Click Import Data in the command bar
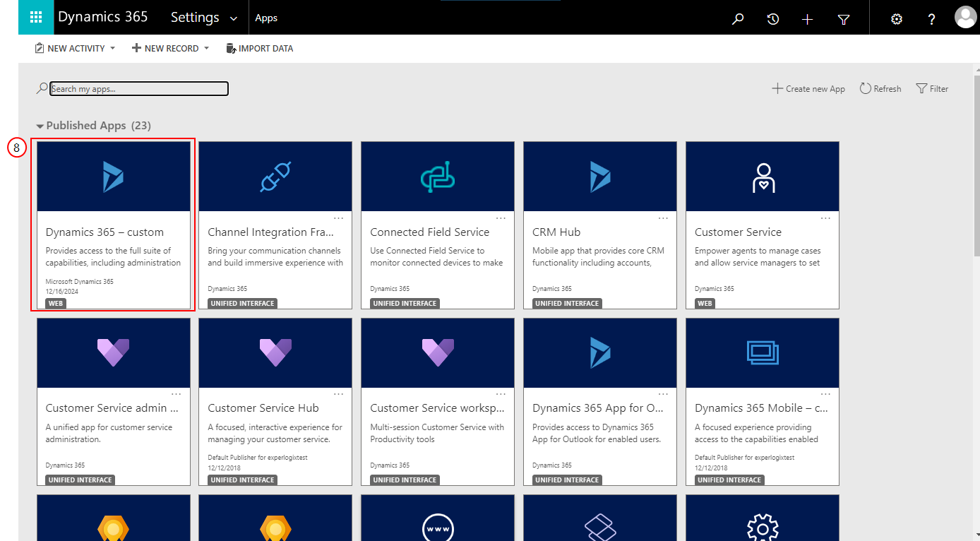Viewport: 980px width, 541px height. pos(259,49)
